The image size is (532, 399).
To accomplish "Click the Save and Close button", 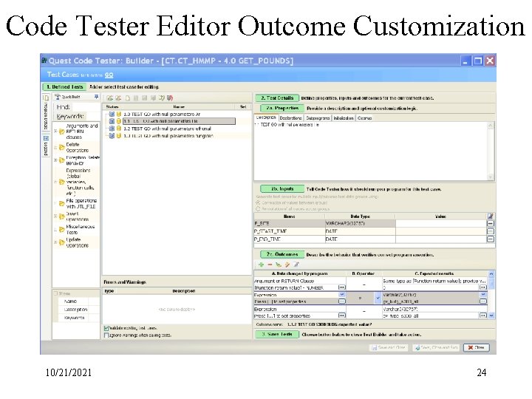I will [389, 347].
